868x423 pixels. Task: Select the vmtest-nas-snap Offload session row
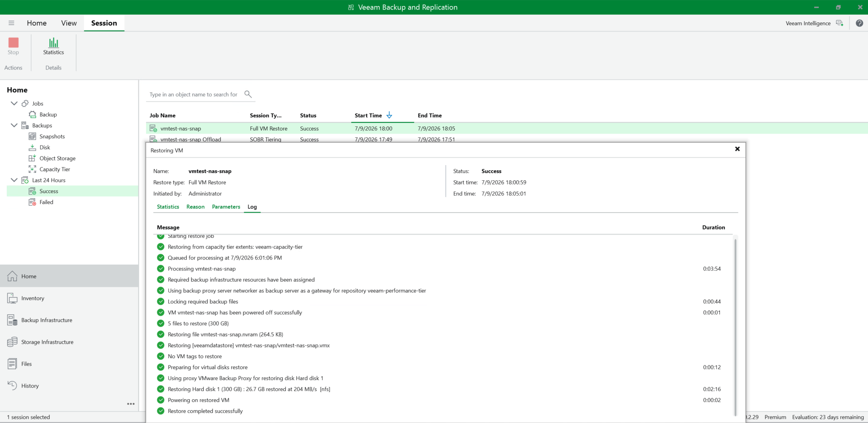507,138
